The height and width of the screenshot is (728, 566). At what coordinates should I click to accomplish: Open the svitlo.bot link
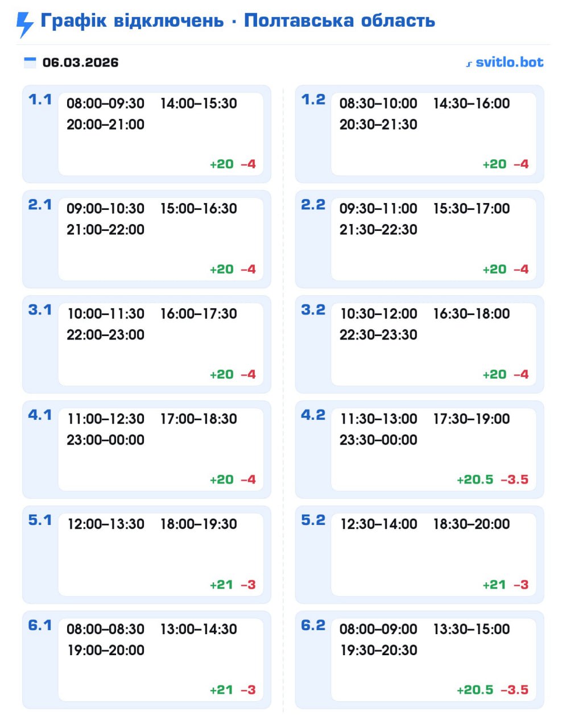509,63
